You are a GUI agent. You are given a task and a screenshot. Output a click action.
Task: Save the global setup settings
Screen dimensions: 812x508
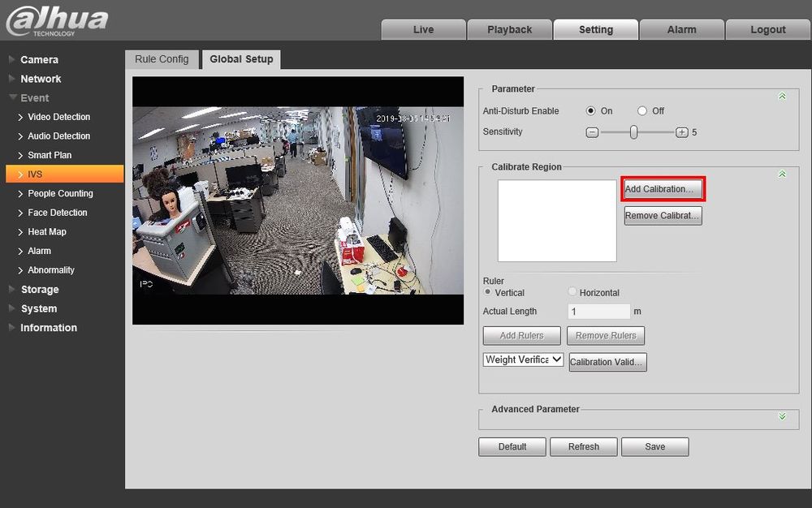click(x=654, y=446)
